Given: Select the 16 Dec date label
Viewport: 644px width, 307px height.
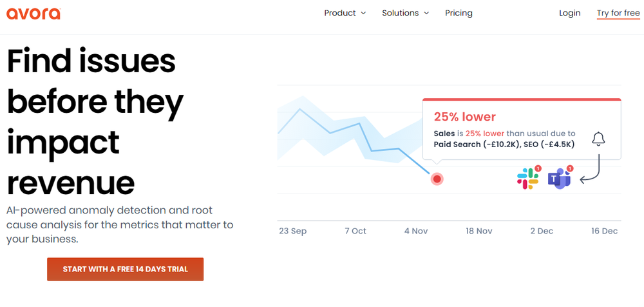Looking at the screenshot, I should pos(604,231).
